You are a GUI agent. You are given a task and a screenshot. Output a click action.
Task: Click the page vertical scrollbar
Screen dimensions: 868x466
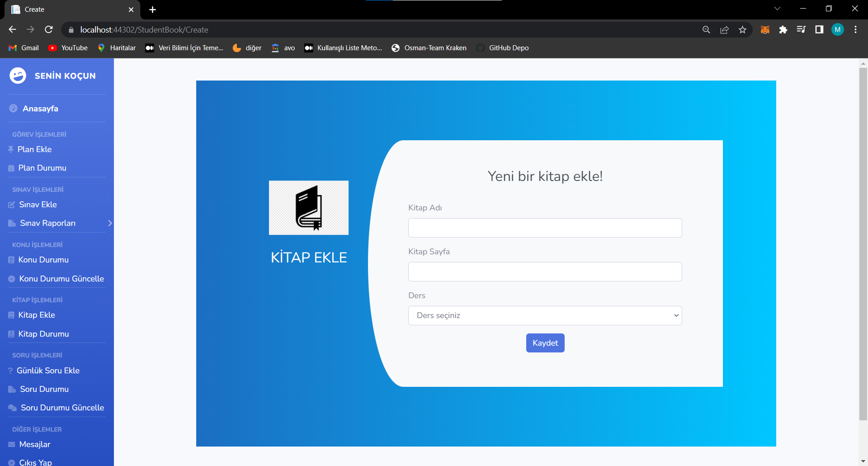point(863,244)
